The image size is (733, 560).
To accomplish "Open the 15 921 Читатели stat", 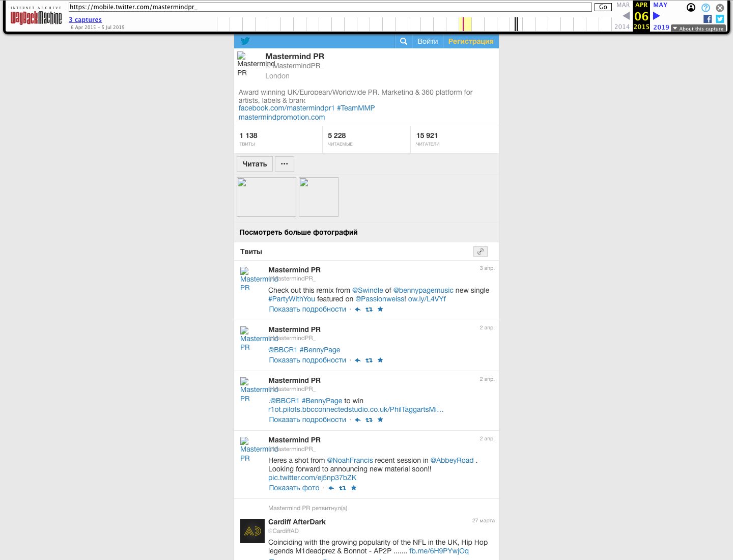I will point(455,139).
